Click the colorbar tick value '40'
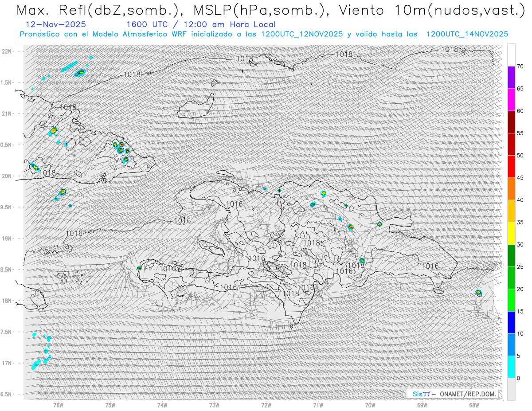The width and height of the screenshot is (532, 411). (x=520, y=200)
